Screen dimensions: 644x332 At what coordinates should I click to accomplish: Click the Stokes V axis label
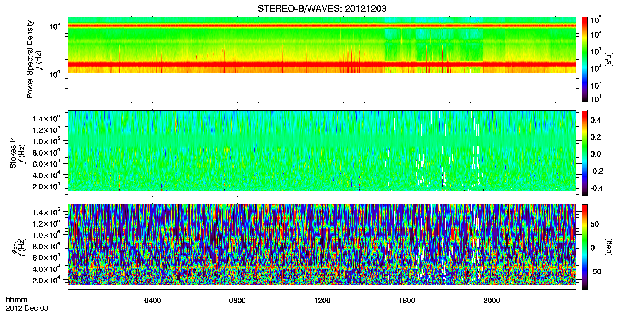point(13,153)
